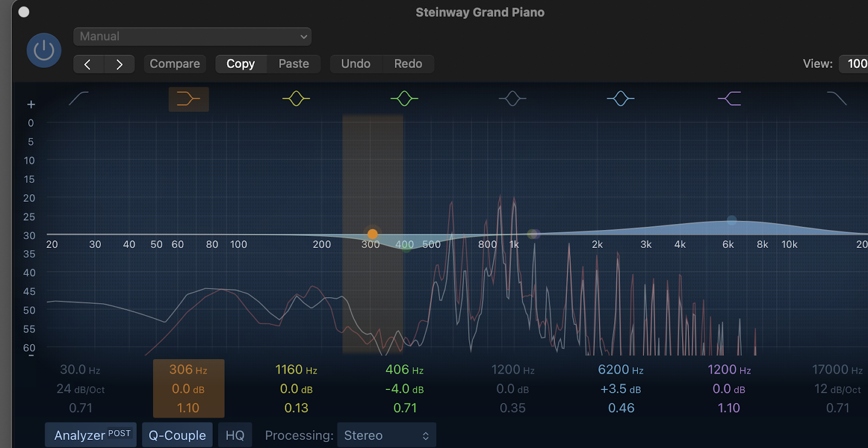Click the Paste button
868x448 pixels.
click(293, 64)
